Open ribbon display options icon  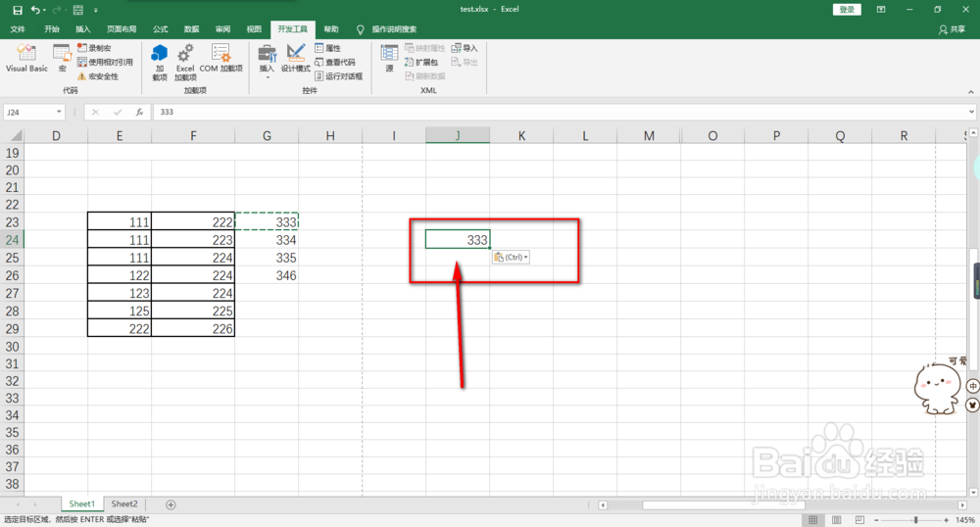(x=881, y=10)
